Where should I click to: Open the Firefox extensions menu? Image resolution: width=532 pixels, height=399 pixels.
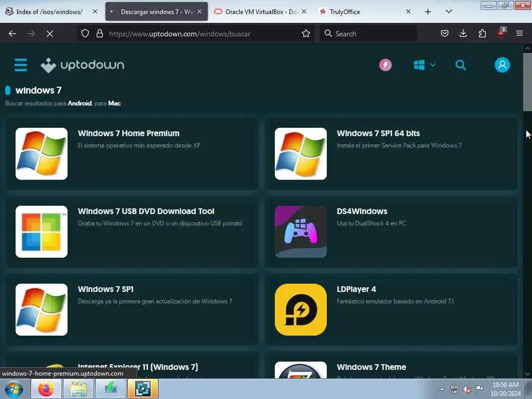point(482,34)
